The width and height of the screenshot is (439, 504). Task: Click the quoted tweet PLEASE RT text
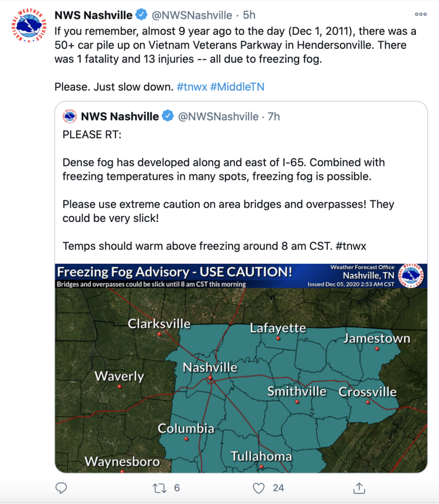click(x=92, y=134)
